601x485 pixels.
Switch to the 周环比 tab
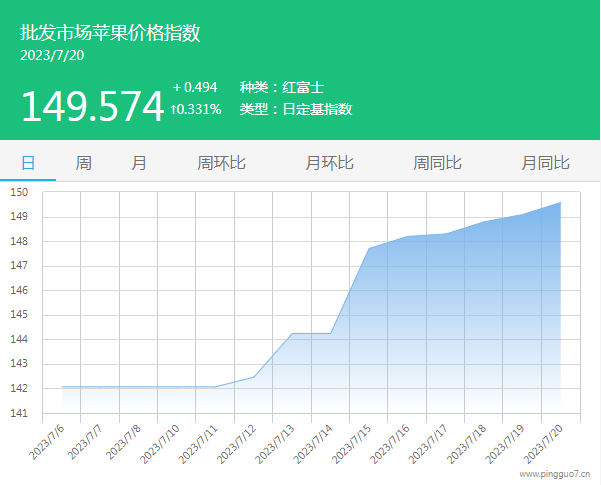point(221,163)
